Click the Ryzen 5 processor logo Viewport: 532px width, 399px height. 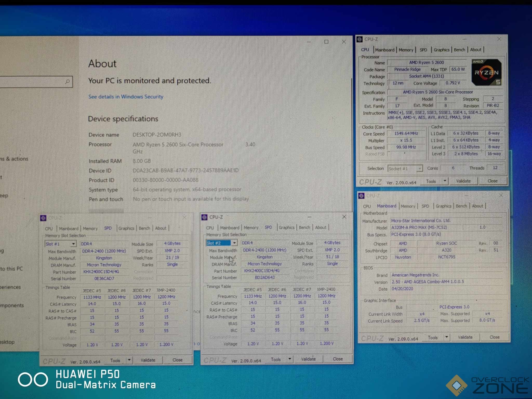click(486, 73)
